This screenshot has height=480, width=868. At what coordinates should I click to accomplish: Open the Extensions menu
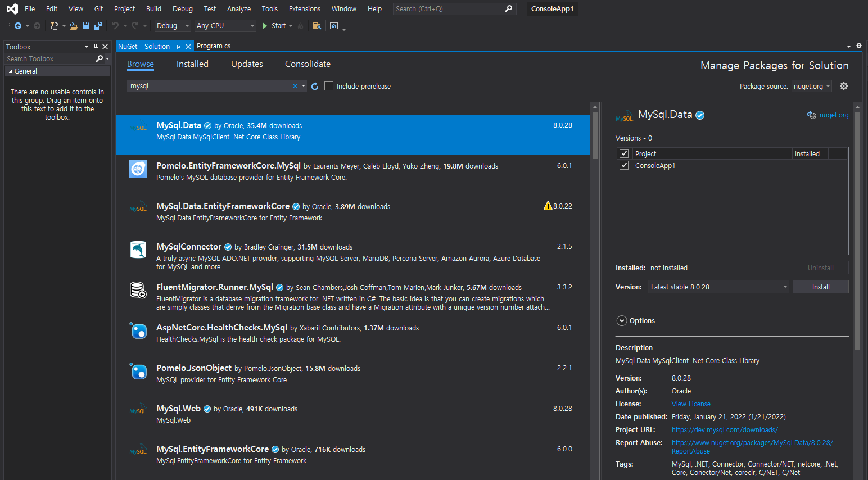[x=305, y=8]
